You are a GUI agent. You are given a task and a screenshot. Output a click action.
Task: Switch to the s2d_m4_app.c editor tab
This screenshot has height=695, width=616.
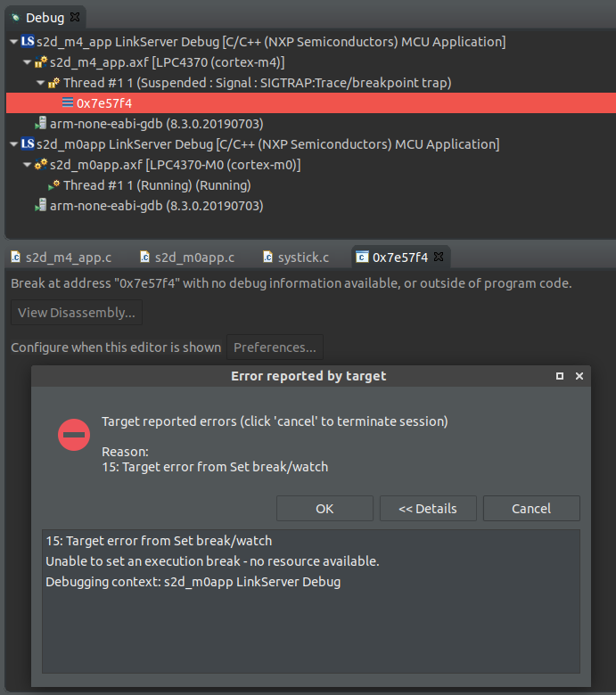click(62, 258)
